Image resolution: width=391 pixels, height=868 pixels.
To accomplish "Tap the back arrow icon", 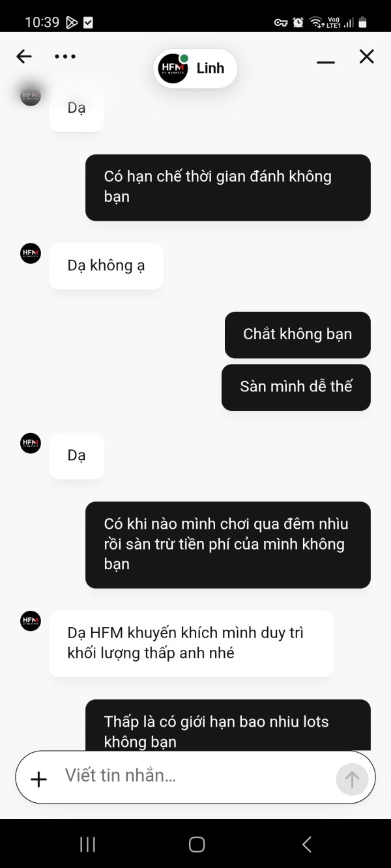I will tap(24, 57).
